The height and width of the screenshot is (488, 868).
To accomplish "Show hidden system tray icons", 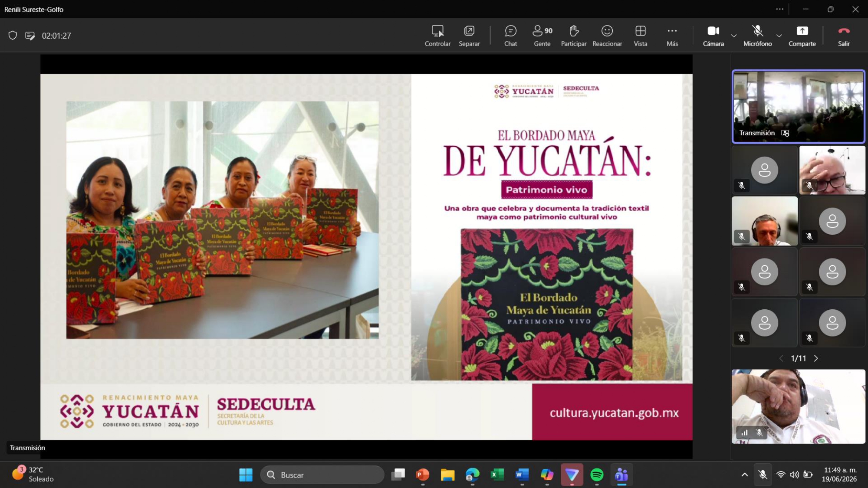I will (745, 475).
